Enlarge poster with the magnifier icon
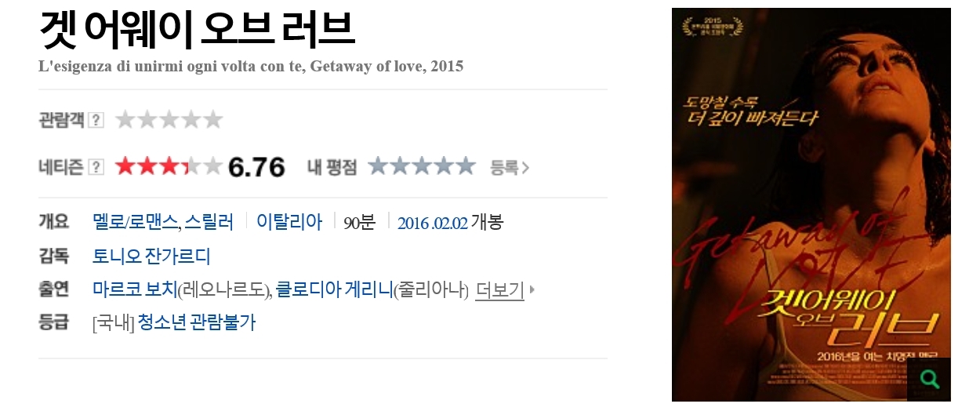 click(x=929, y=380)
